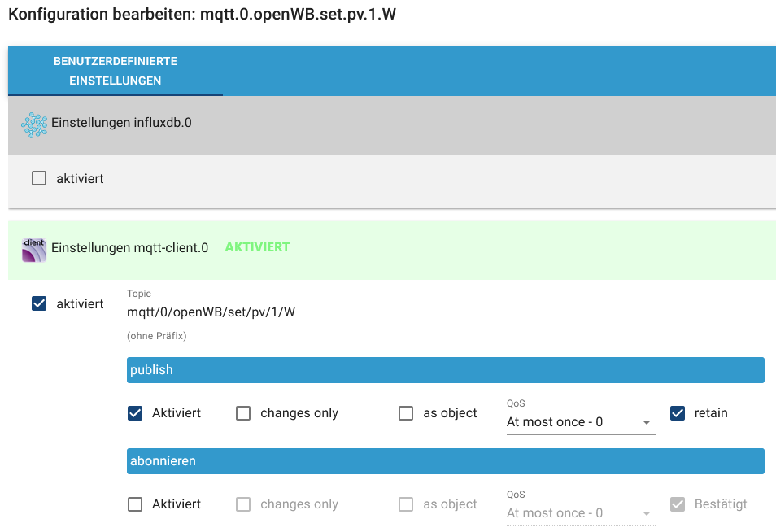This screenshot has width=776, height=532.
Task: Open the publish QoS dropdown
Action: (573, 422)
